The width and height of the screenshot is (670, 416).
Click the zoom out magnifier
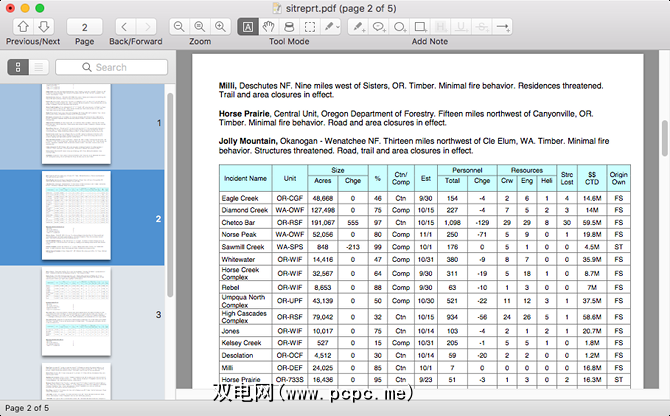[x=178, y=26]
